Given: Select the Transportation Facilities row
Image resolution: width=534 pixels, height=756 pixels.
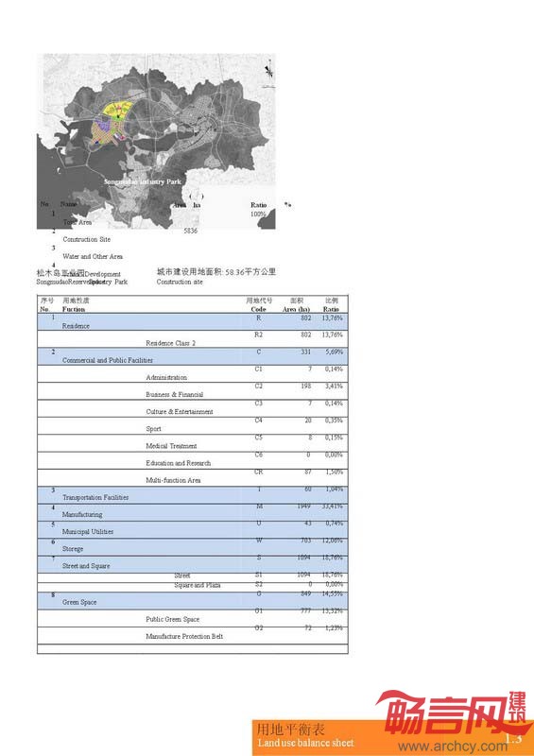Looking at the screenshot, I should (x=193, y=495).
